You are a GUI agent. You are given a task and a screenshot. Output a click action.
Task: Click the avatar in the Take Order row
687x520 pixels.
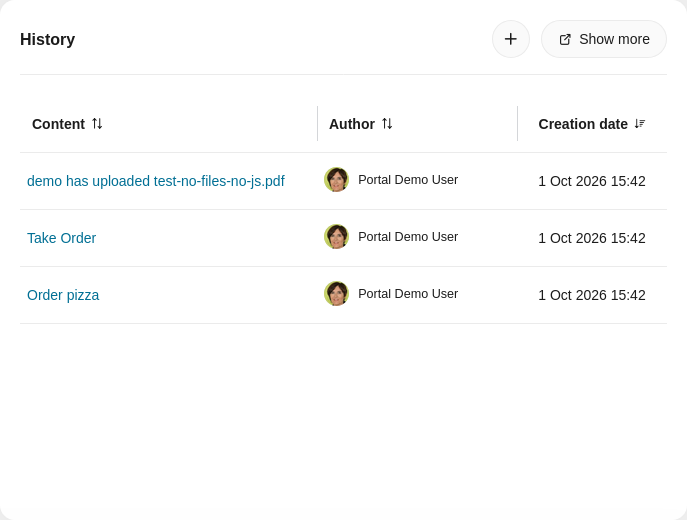coord(336,237)
